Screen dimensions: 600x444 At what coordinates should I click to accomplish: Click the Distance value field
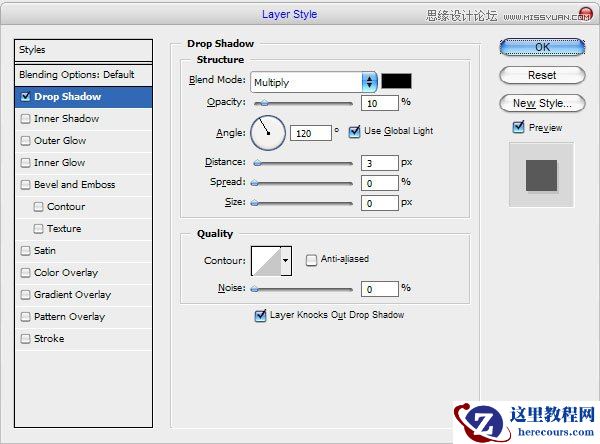click(x=380, y=163)
